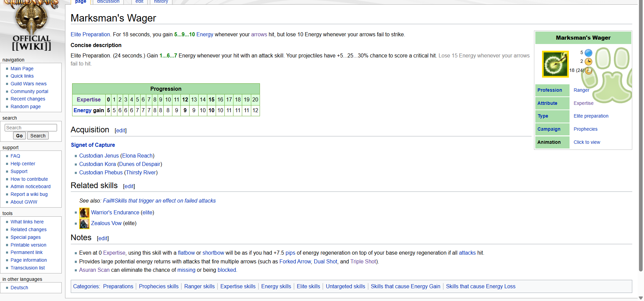The height and width of the screenshot is (301, 644).
Task: Open Signet of Capture
Action: pyautogui.click(x=93, y=145)
